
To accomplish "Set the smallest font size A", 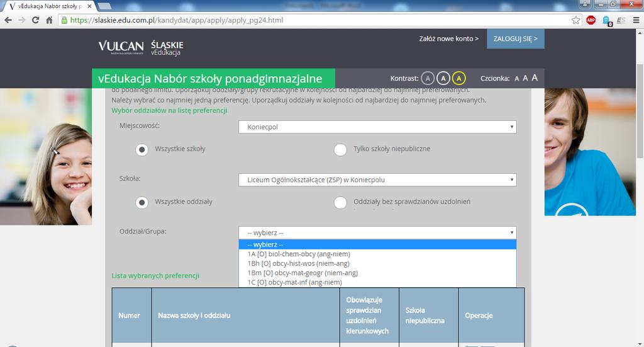I will [x=517, y=79].
